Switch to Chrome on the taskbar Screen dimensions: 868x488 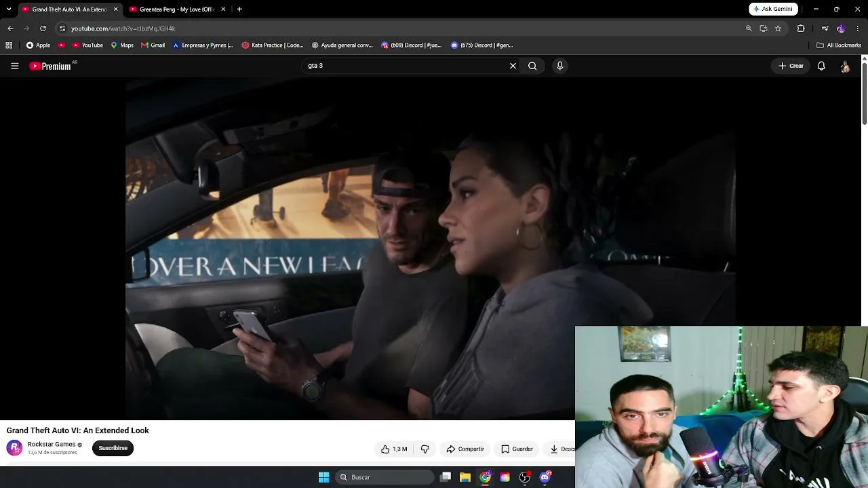(485, 477)
